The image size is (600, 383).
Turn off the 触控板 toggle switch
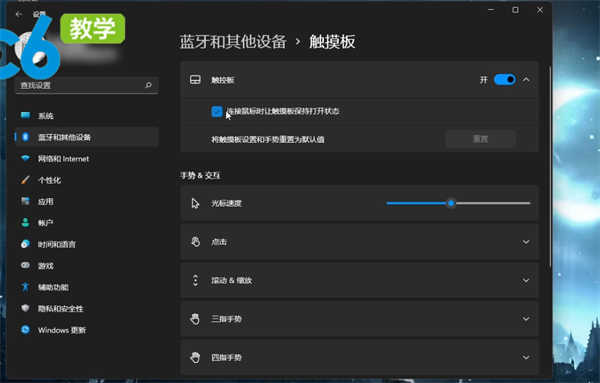point(504,80)
